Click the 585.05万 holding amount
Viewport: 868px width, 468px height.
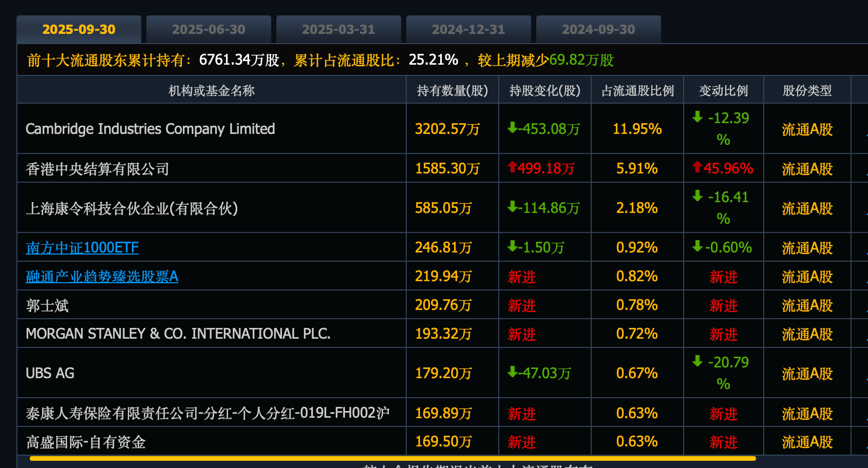point(443,208)
